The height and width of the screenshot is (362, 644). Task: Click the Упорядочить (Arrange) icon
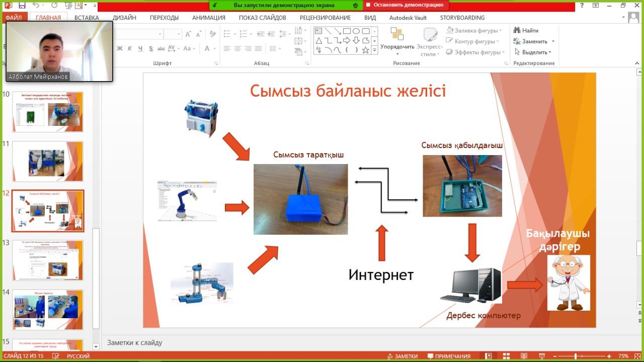coord(397,34)
